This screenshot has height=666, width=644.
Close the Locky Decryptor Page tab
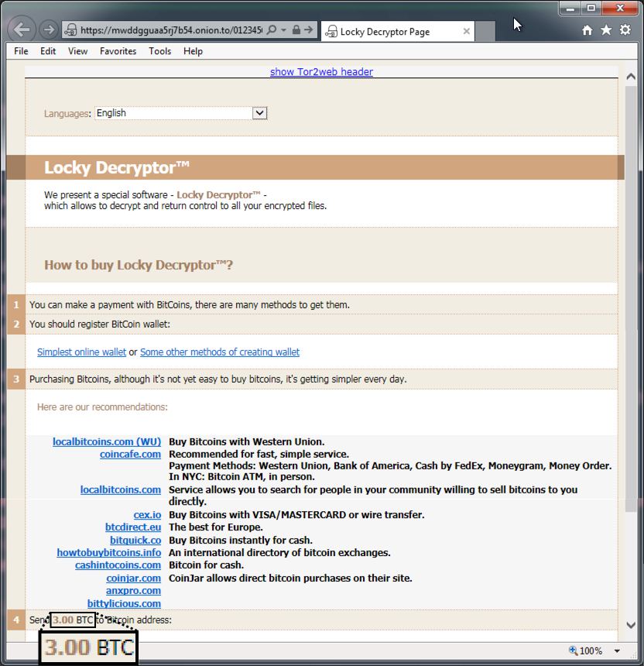[x=467, y=31]
